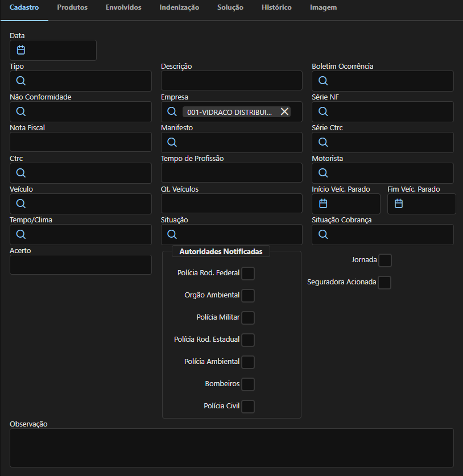
Task: Click the Motorista lookup magnifier icon
Action: 323,173
